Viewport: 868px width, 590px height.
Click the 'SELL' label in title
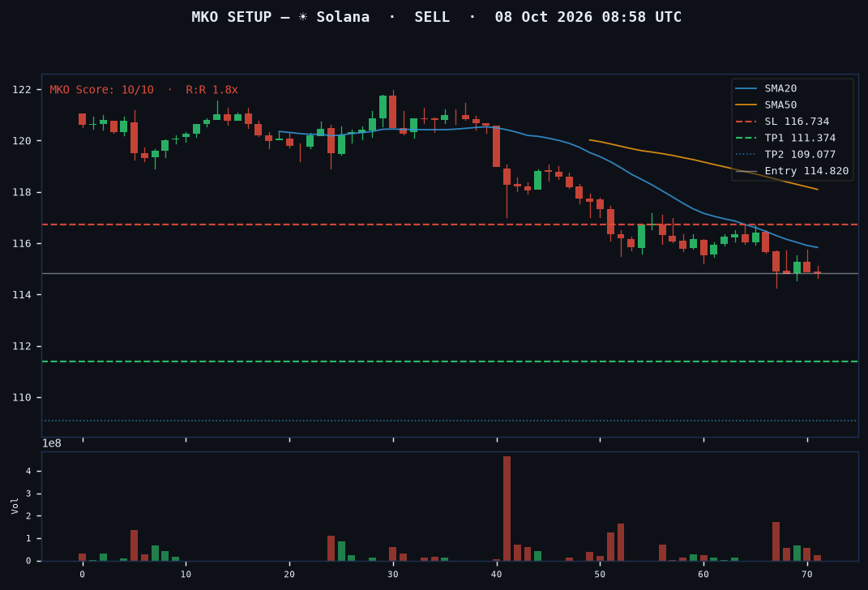tap(432, 17)
